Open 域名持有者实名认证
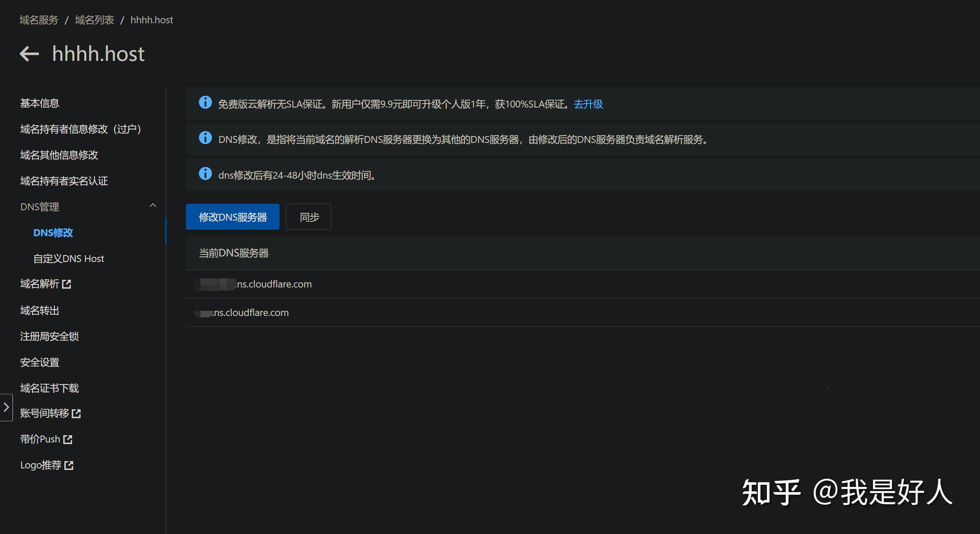 (x=64, y=181)
